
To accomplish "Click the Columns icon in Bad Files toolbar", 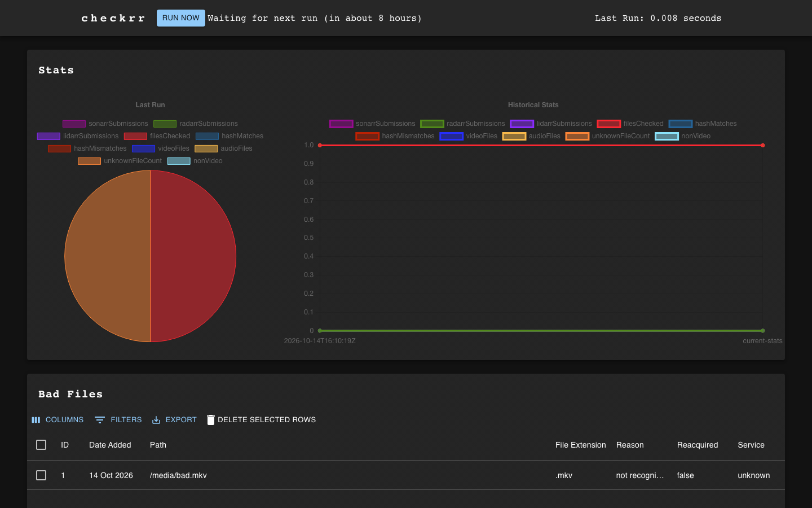I will (36, 420).
